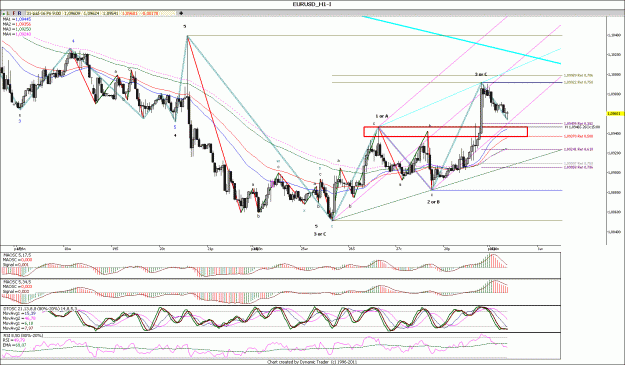
Task: Click the Ret 0,618 retracement label
Action: [x=578, y=149]
